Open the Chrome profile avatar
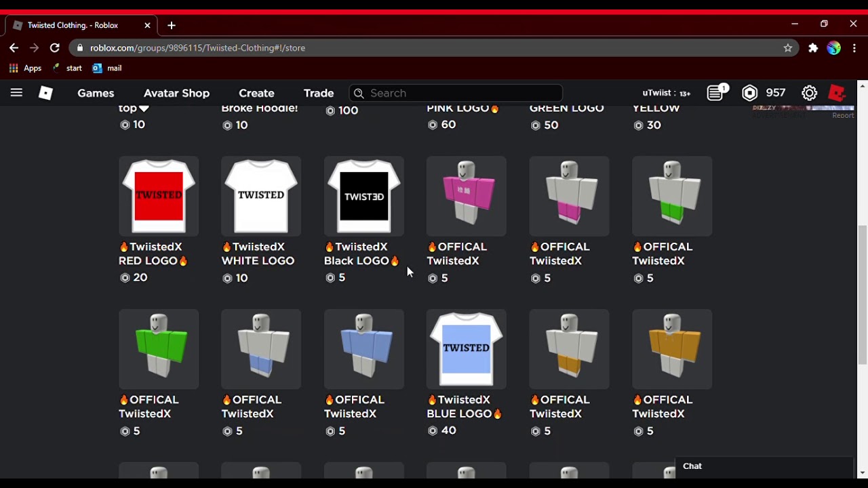The height and width of the screenshot is (488, 868). tap(834, 48)
